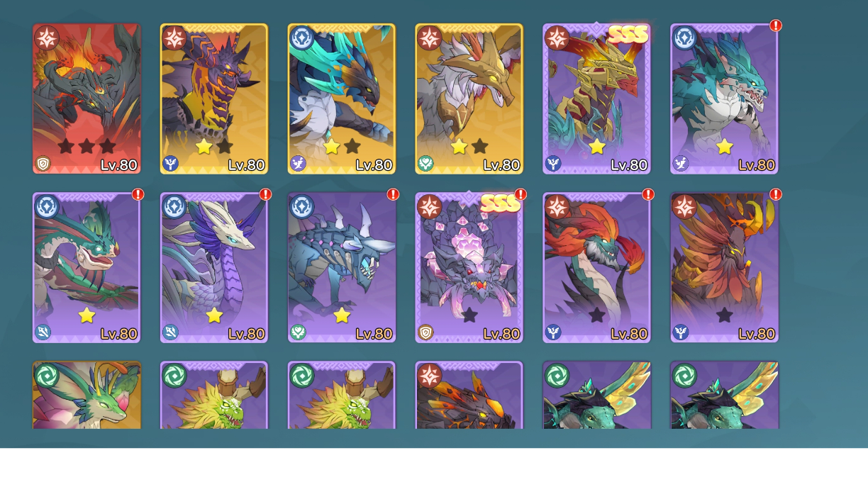Click the SSS badge on the golden armored dragon card

(628, 33)
